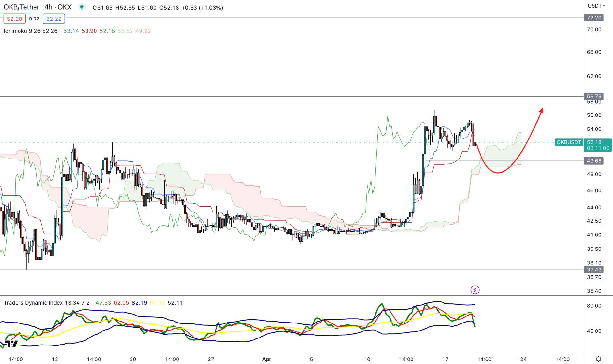
Task: Select the Ichimoku 9 26 52 26 indicator label
Action: point(31,31)
